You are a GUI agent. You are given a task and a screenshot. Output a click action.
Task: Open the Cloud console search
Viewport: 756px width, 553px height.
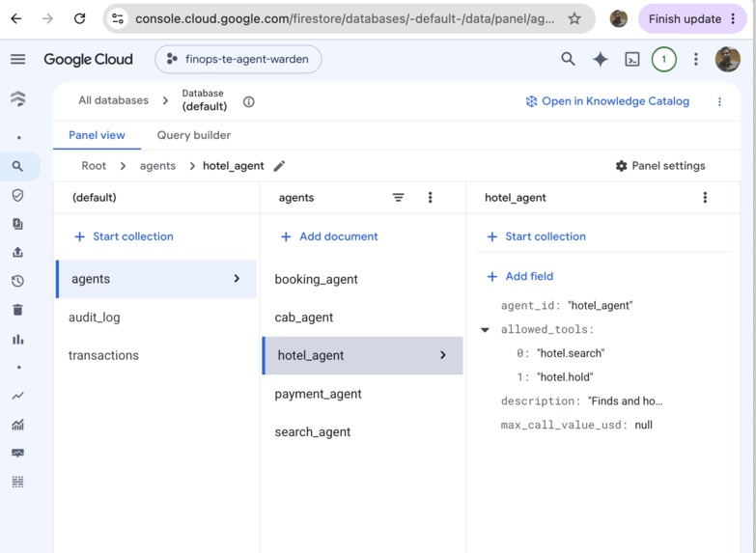568,59
